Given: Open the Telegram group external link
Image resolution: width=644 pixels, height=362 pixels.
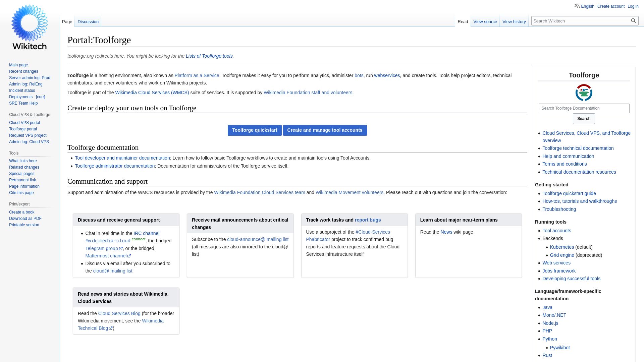Looking at the screenshot, I should click(104, 248).
